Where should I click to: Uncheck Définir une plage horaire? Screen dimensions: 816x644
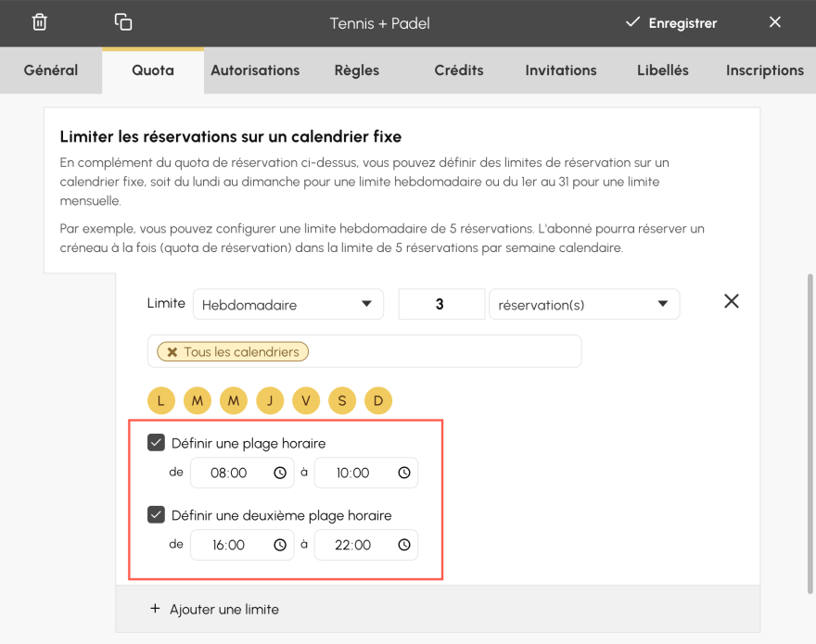click(156, 443)
